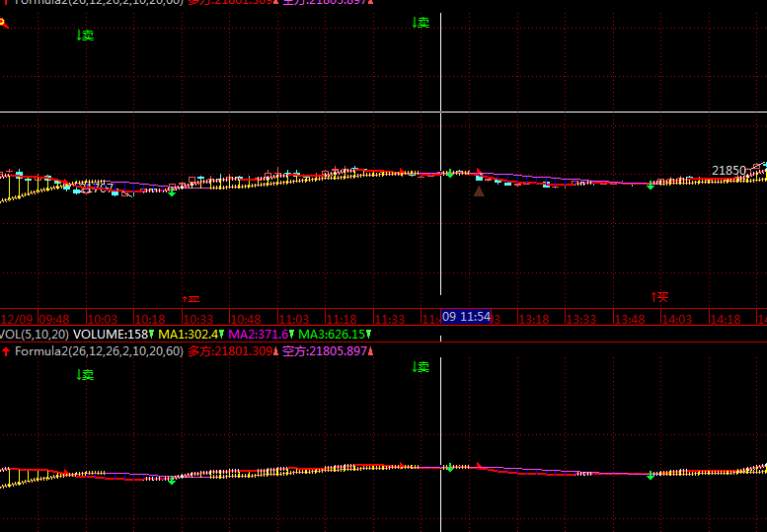Click green down arrow near 13:48 on candlestick chart
Screen dimensions: 767x532
pos(651,186)
